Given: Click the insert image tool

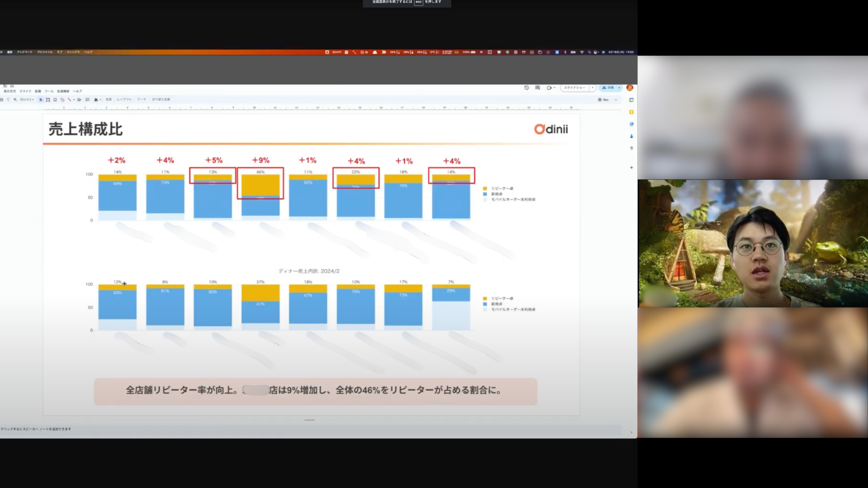Looking at the screenshot, I should click(x=55, y=100).
